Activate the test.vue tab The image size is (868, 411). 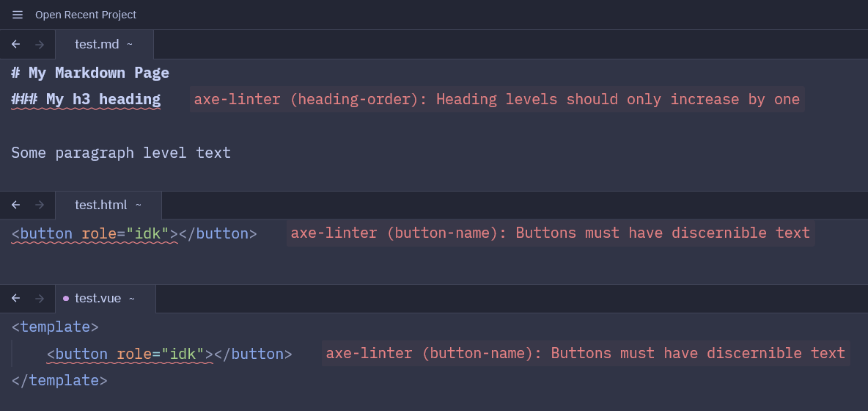pos(98,298)
